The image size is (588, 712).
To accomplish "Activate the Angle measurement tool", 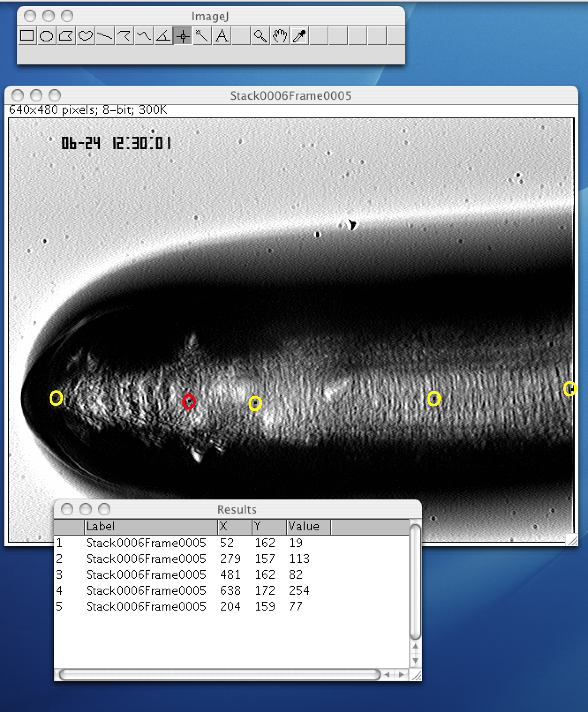I will pos(163,36).
